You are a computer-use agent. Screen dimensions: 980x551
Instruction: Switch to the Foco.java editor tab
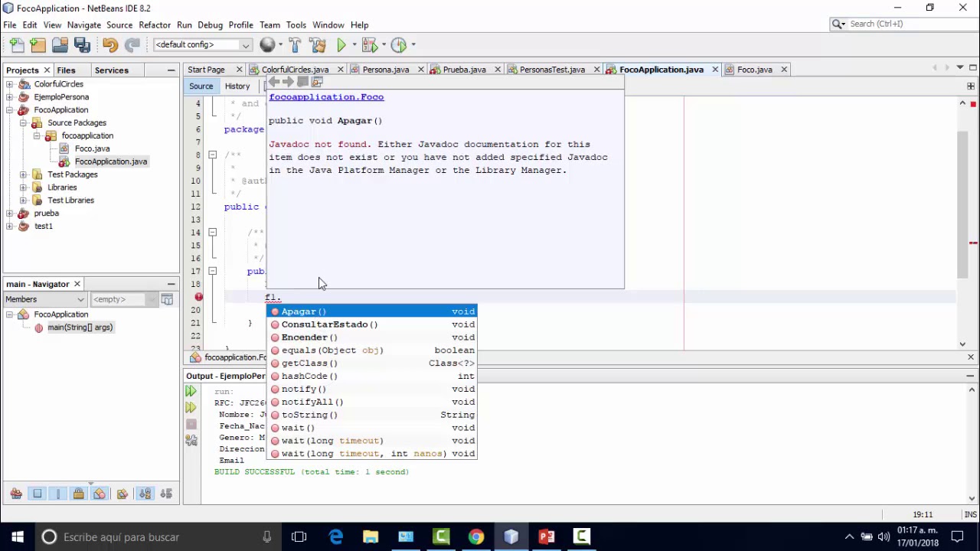[754, 70]
